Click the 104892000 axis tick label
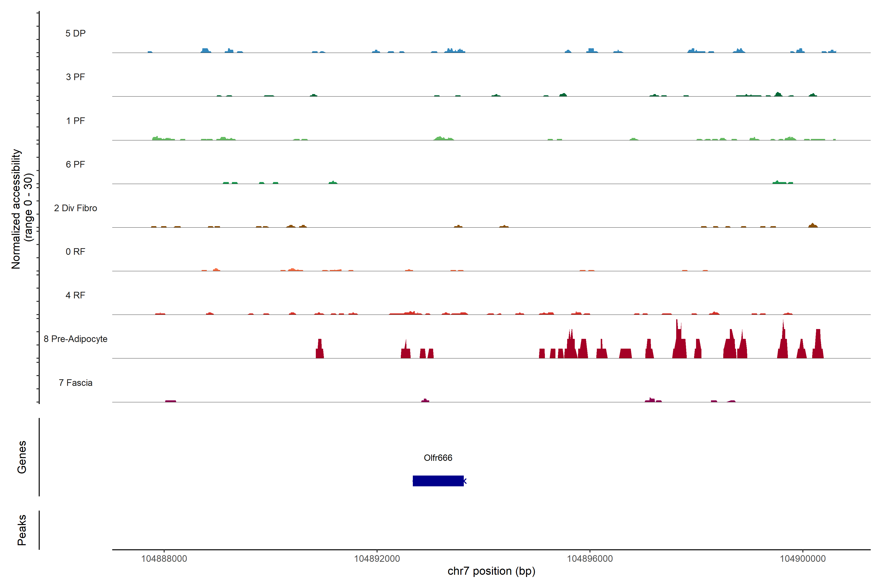 [377, 558]
